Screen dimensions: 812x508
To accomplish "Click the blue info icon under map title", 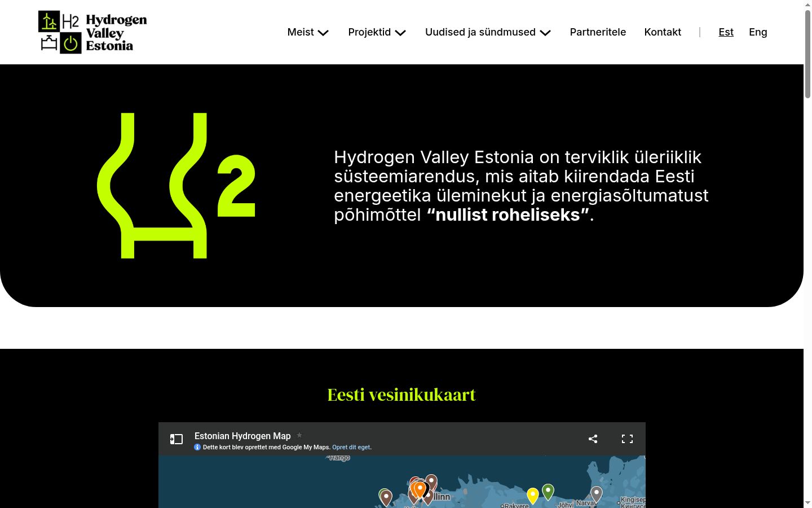I will 197,447.
